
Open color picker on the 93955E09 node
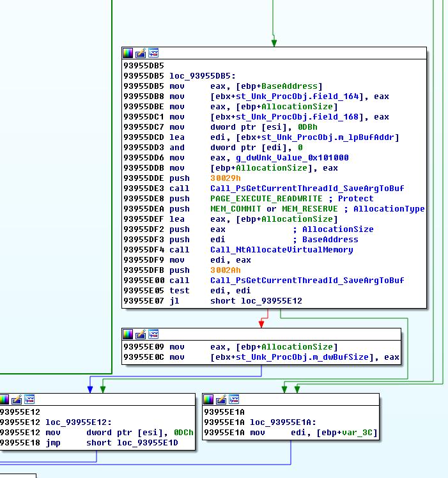point(128,335)
